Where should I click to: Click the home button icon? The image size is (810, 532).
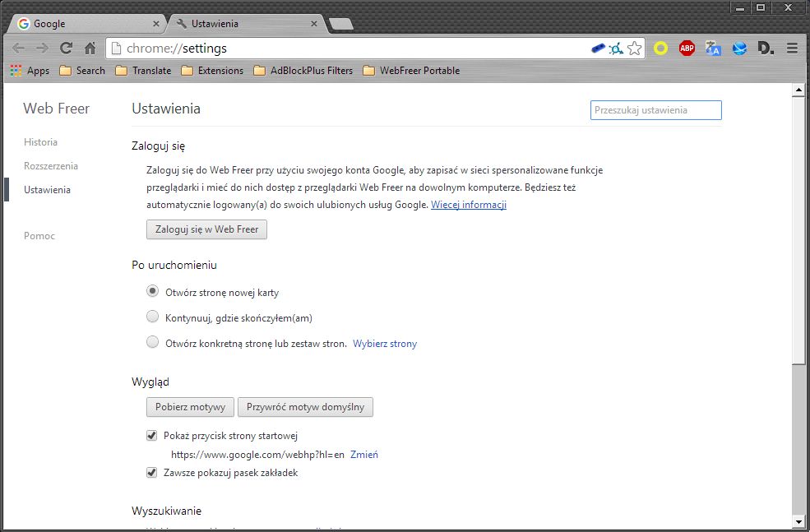point(89,49)
